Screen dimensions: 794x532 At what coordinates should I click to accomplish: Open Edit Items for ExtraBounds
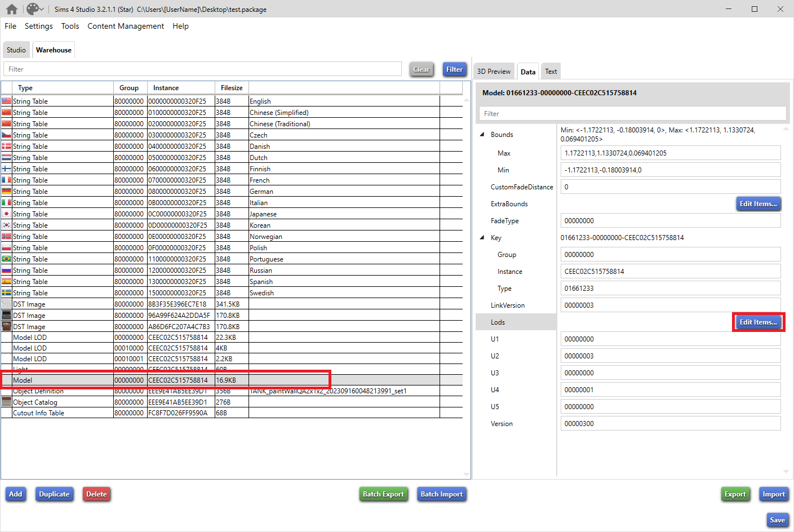[x=758, y=204]
